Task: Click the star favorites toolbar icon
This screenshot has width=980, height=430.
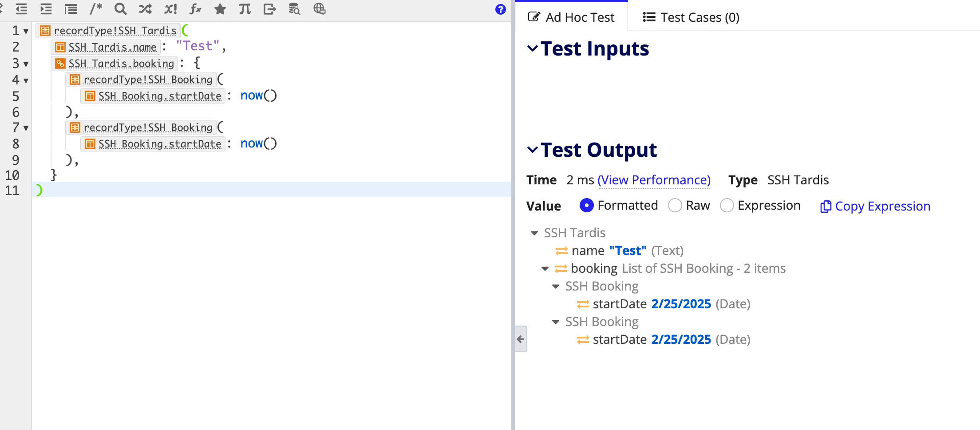Action: pos(220,9)
